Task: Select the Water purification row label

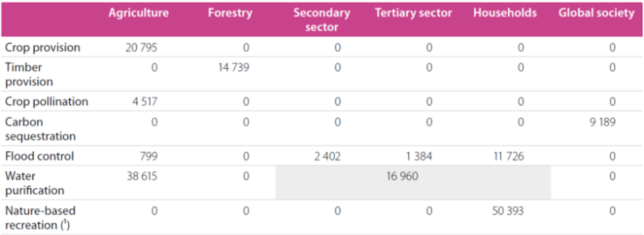Action: coord(35,183)
